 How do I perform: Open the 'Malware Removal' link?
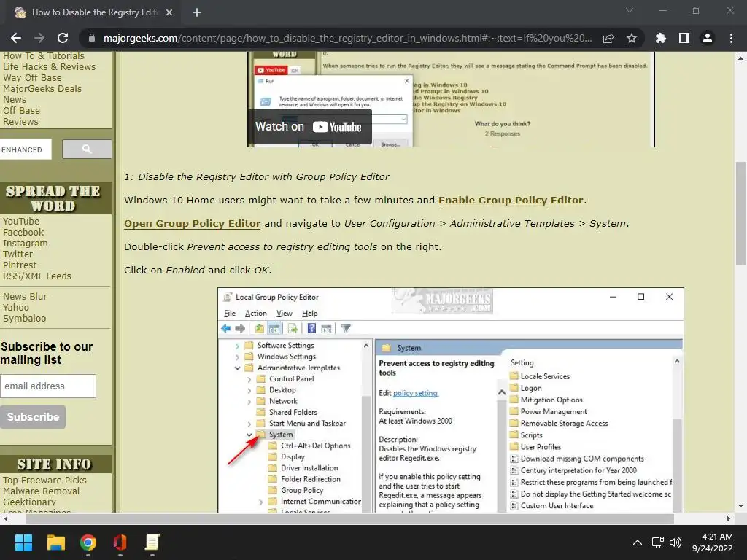coord(41,491)
